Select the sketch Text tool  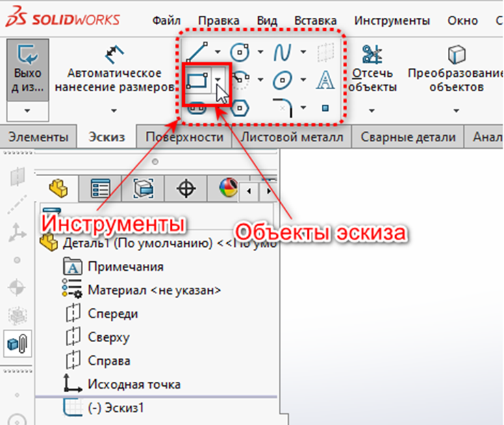click(325, 80)
